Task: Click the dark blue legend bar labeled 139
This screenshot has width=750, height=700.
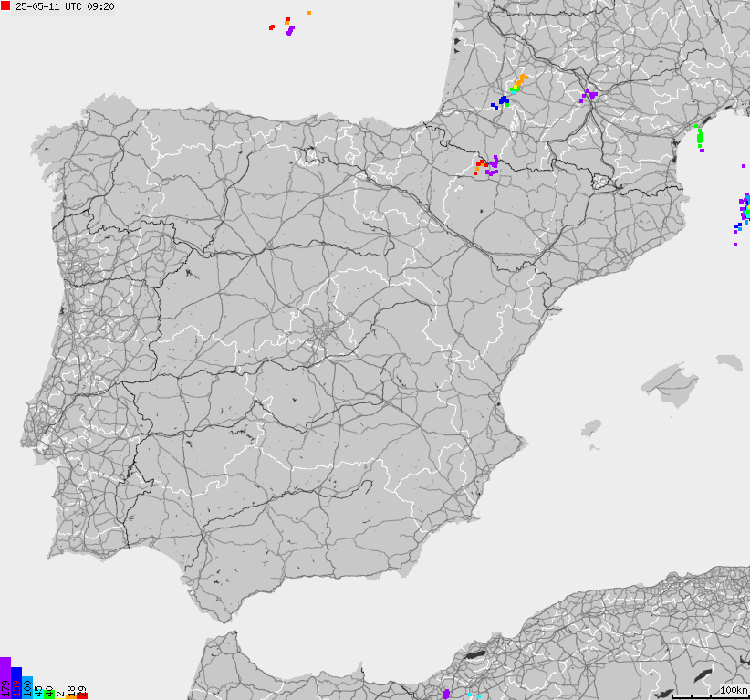Action: [x=16, y=683]
